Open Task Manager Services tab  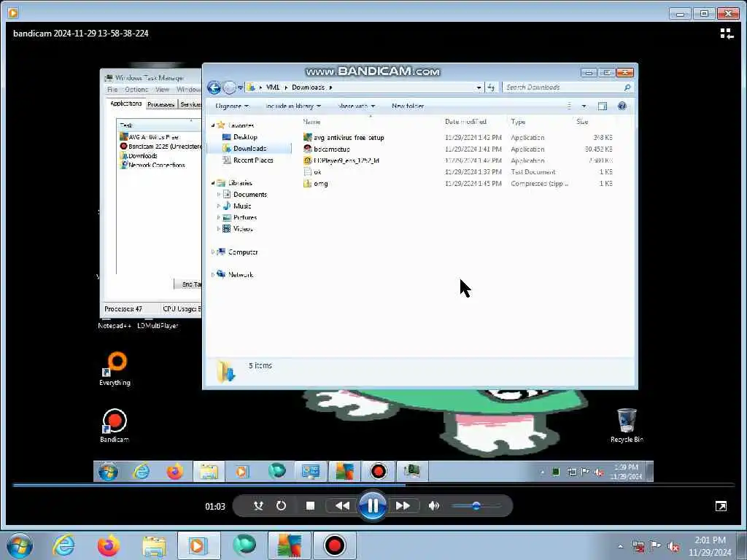(x=190, y=104)
